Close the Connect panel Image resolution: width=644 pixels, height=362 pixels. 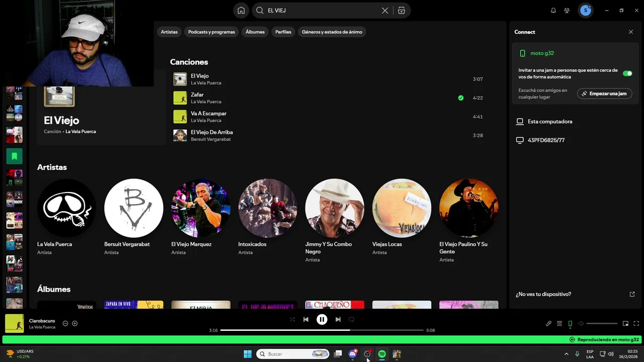[x=631, y=32]
